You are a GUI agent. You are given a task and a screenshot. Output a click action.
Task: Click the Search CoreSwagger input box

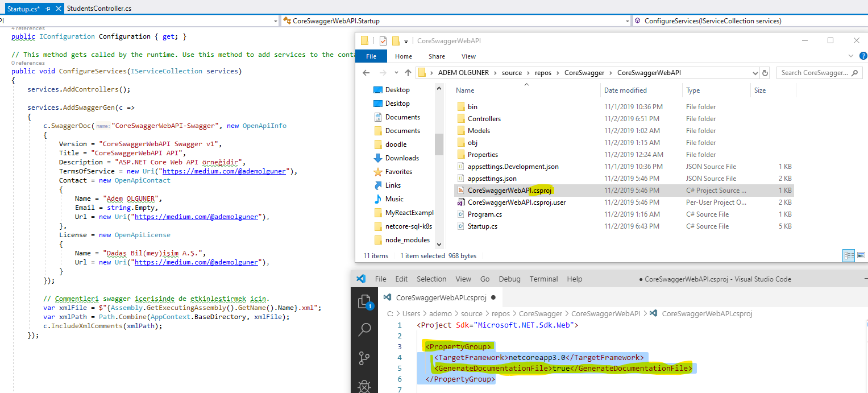point(814,73)
